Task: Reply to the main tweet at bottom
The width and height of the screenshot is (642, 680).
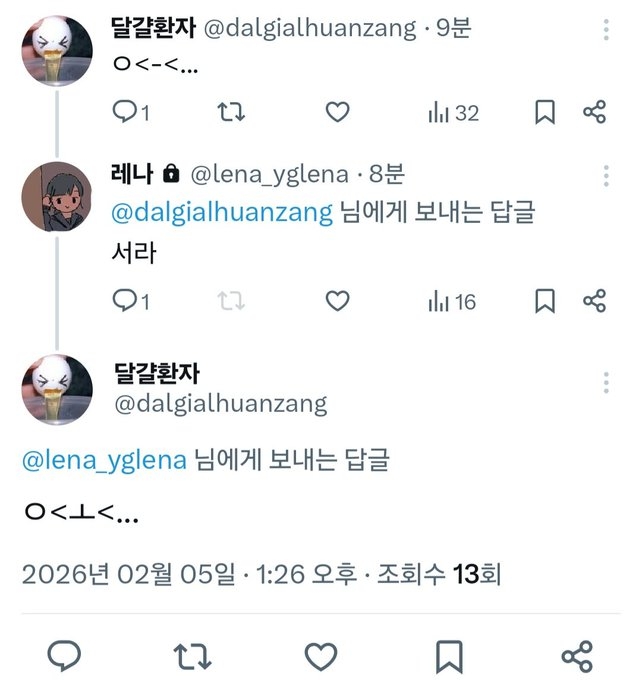Action: point(64,656)
